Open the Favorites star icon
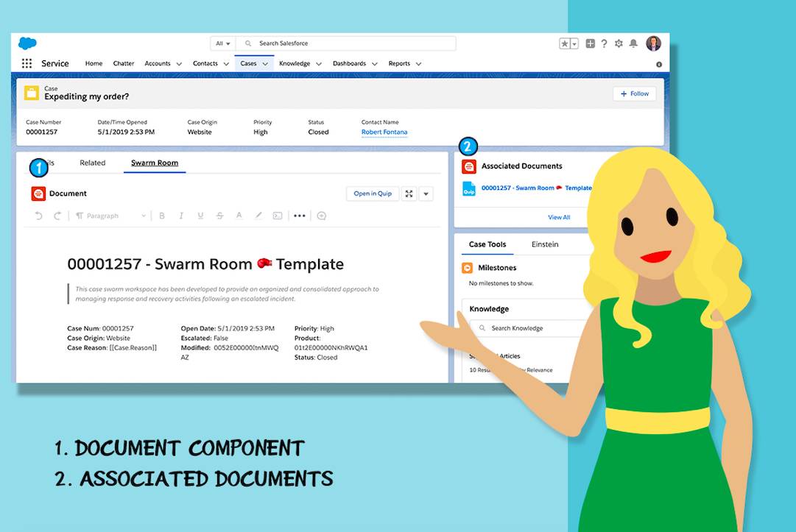 pos(565,43)
